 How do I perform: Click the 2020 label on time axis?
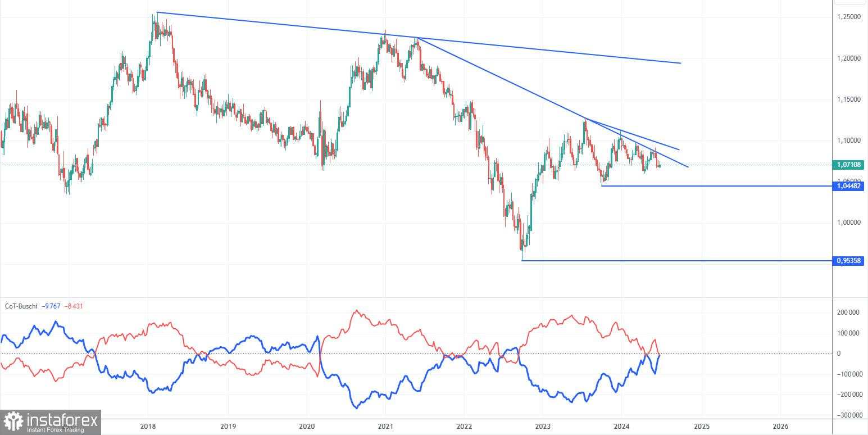[307, 427]
